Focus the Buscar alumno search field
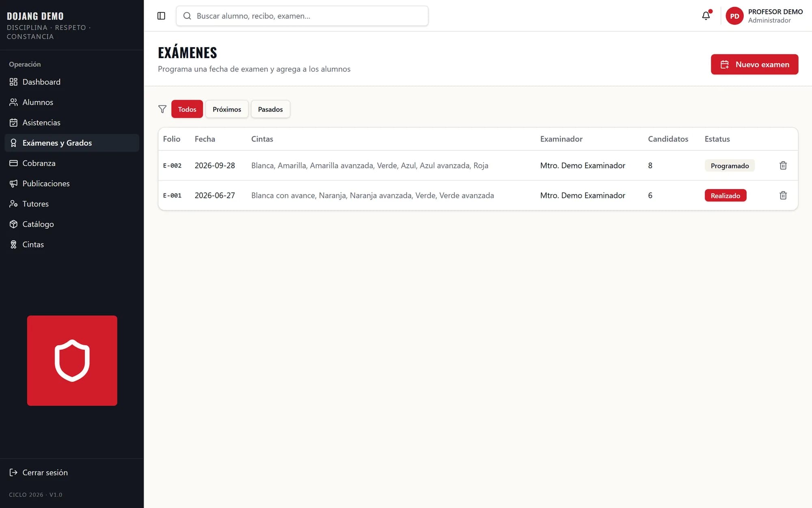Viewport: 812px width, 508px height. [302, 16]
